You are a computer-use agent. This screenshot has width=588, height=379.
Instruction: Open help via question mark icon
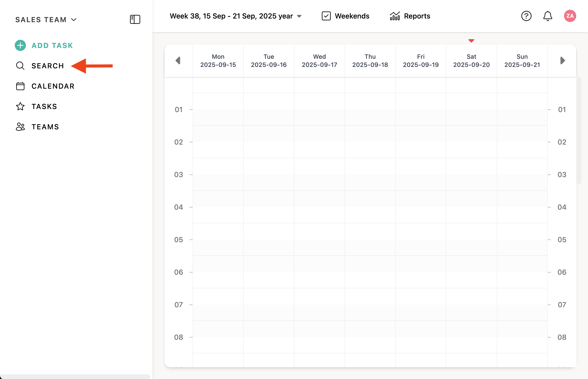[526, 16]
